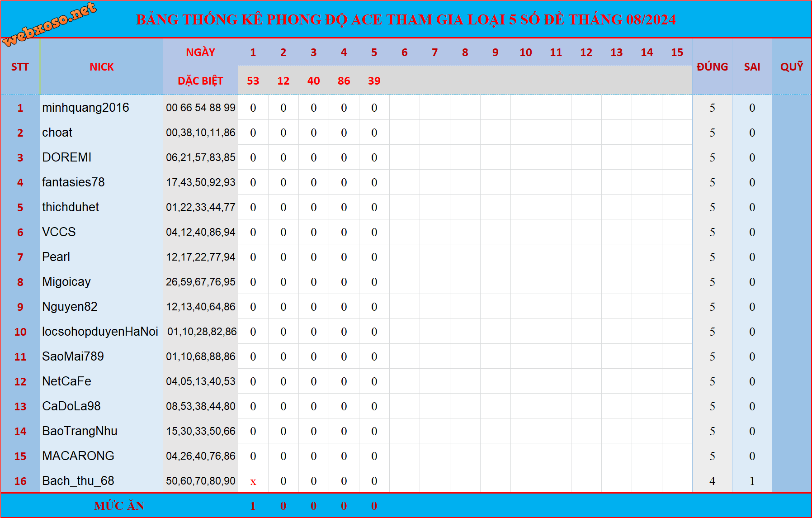812x518 pixels.
Task: Click numbers 01,10,68,88,86
Action: 201,356
